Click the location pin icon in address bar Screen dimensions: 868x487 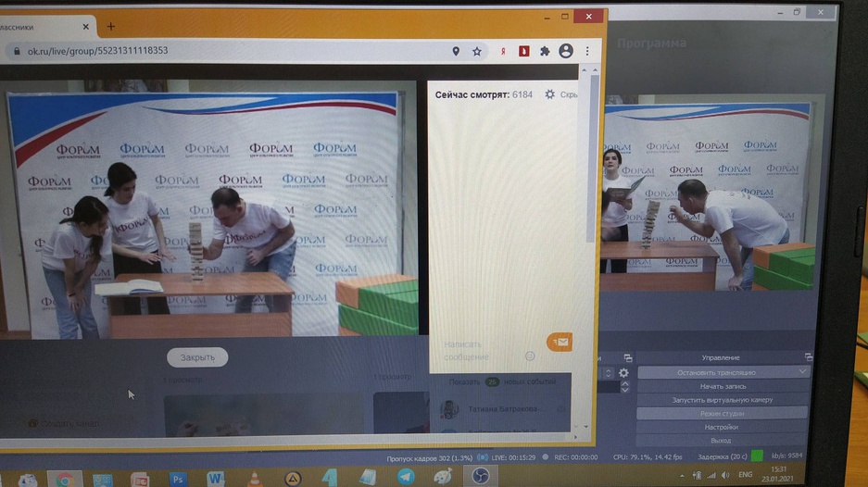[456, 52]
